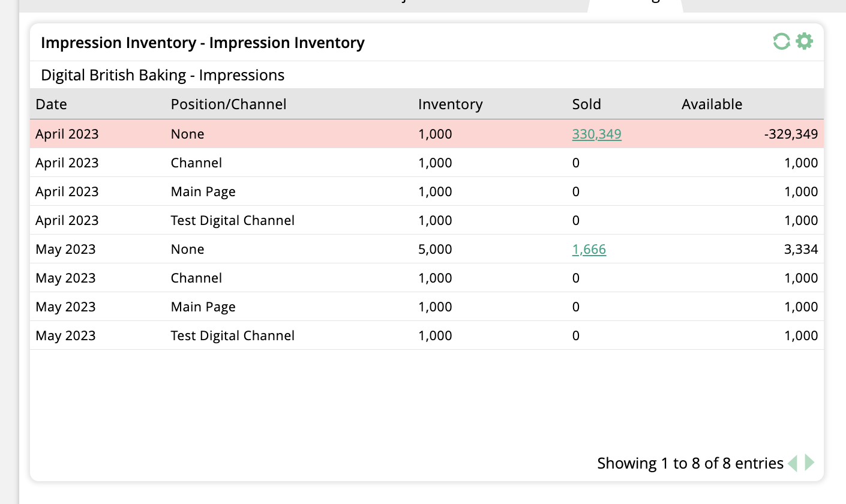Go to the next page arrow
This screenshot has width=846, height=504.
click(x=809, y=463)
